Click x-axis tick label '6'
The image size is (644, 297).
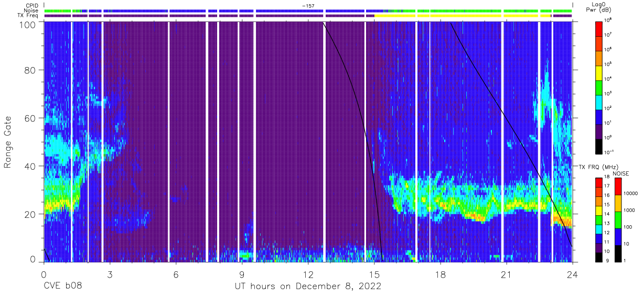tap(176, 274)
